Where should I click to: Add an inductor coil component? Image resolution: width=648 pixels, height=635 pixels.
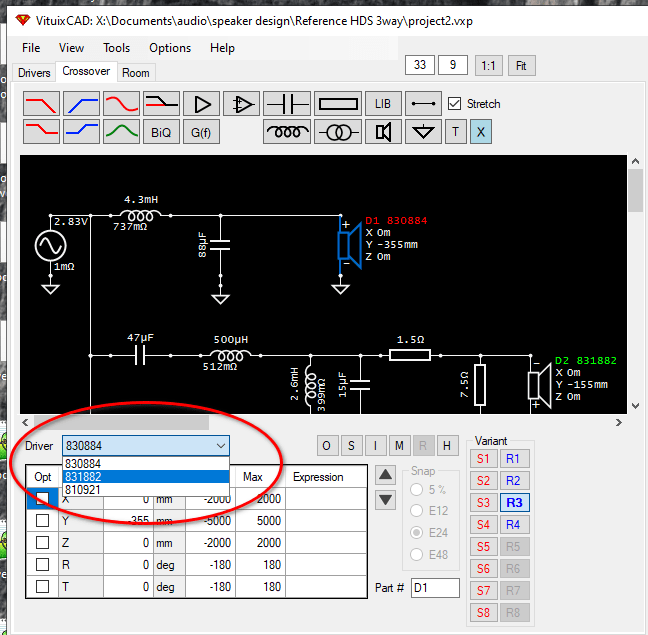point(287,132)
